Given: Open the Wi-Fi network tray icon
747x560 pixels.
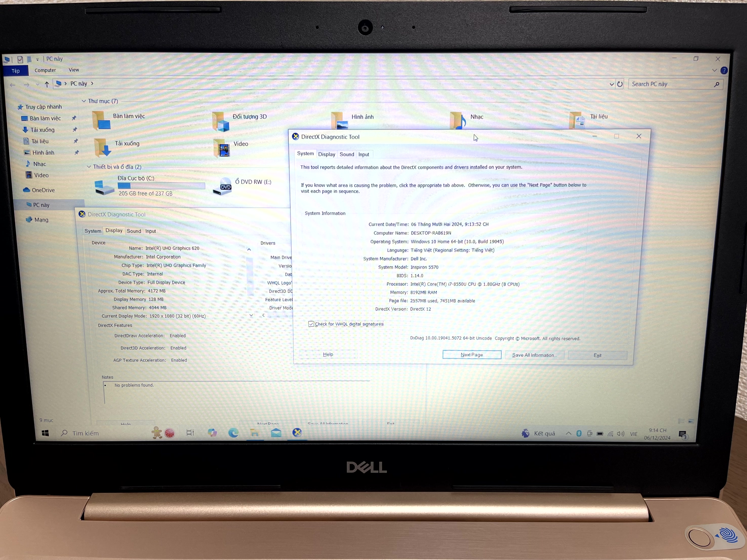Looking at the screenshot, I should pyautogui.click(x=610, y=434).
